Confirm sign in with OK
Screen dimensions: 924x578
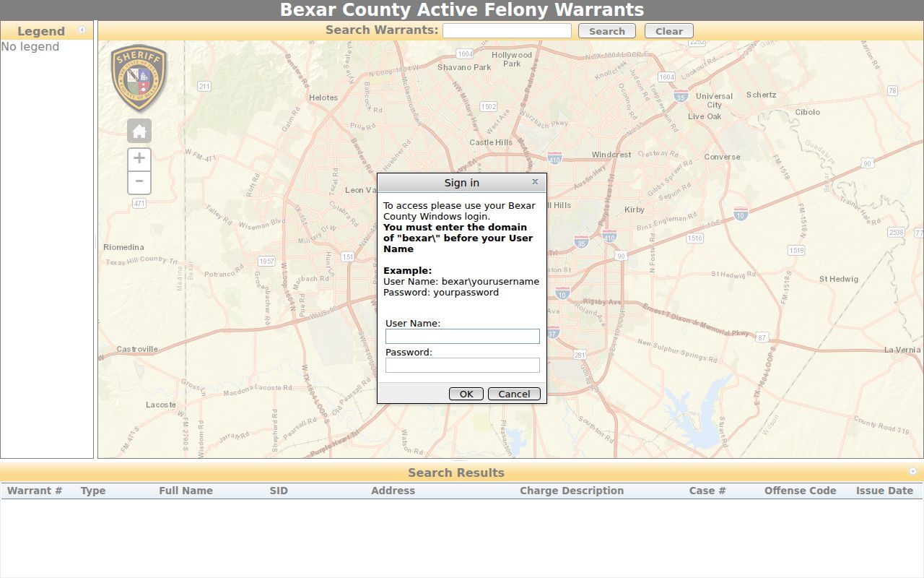tap(466, 394)
